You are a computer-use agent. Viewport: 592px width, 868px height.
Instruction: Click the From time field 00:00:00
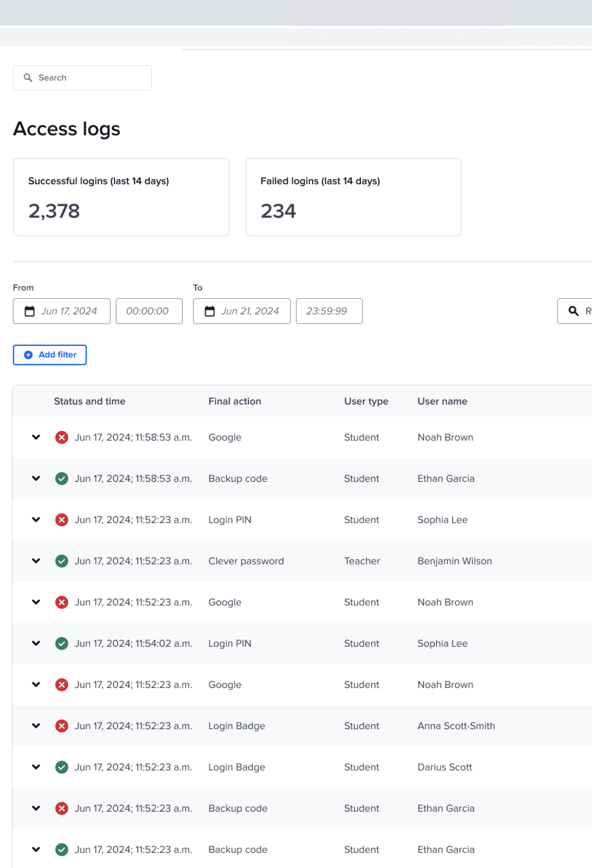149,311
